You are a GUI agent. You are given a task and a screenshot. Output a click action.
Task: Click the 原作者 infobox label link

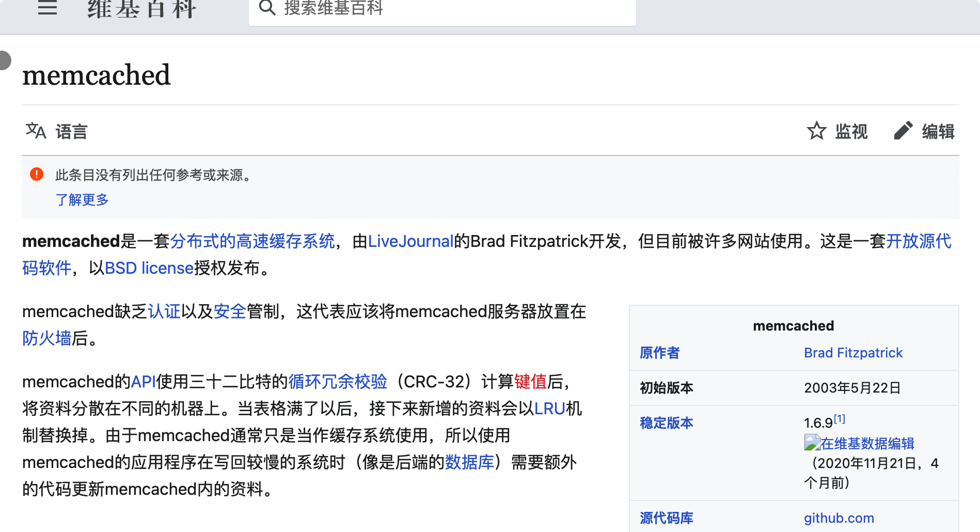tap(660, 353)
